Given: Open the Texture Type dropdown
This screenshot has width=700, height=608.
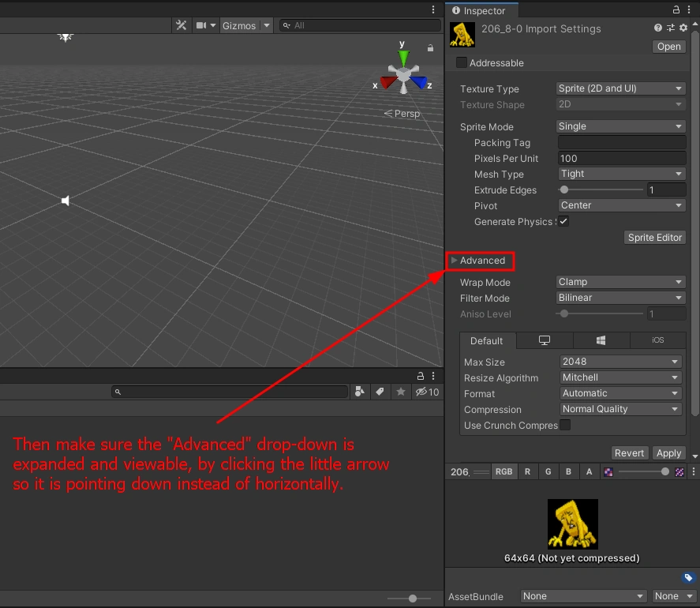Looking at the screenshot, I should [x=620, y=88].
